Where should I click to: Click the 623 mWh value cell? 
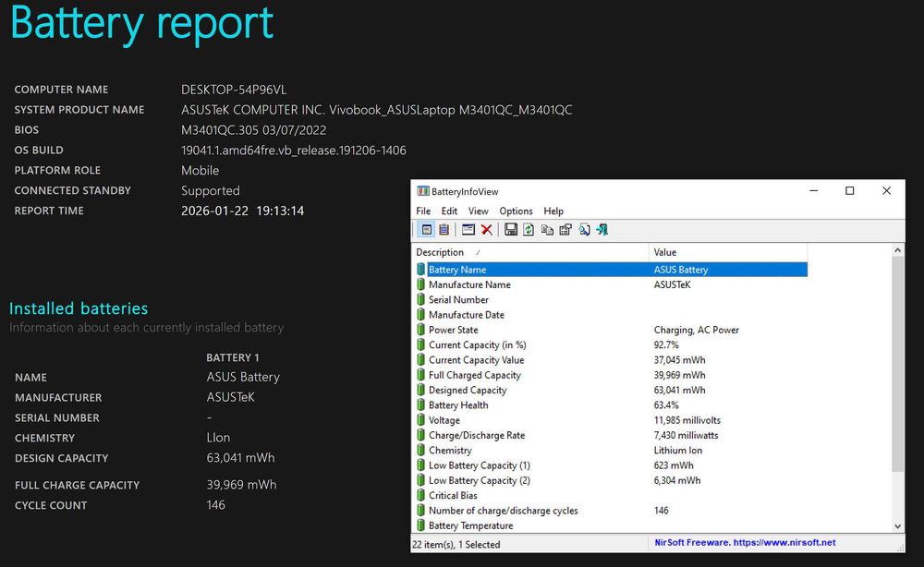[x=674, y=465]
